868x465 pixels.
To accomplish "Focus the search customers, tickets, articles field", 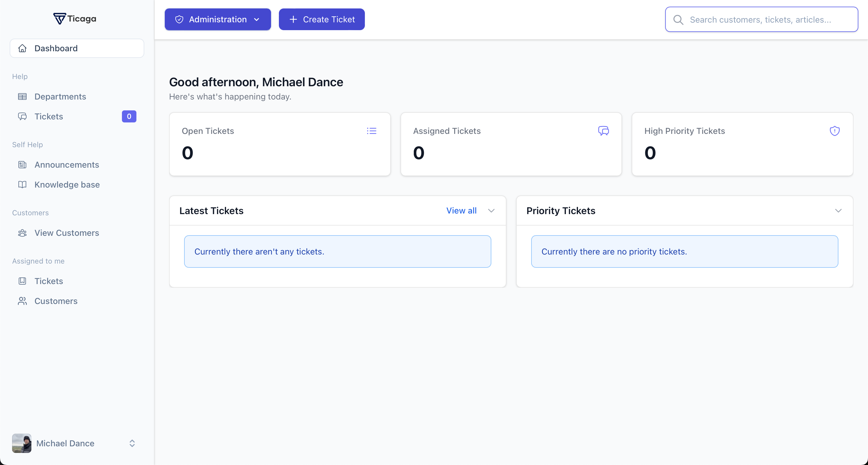I will tap(761, 20).
